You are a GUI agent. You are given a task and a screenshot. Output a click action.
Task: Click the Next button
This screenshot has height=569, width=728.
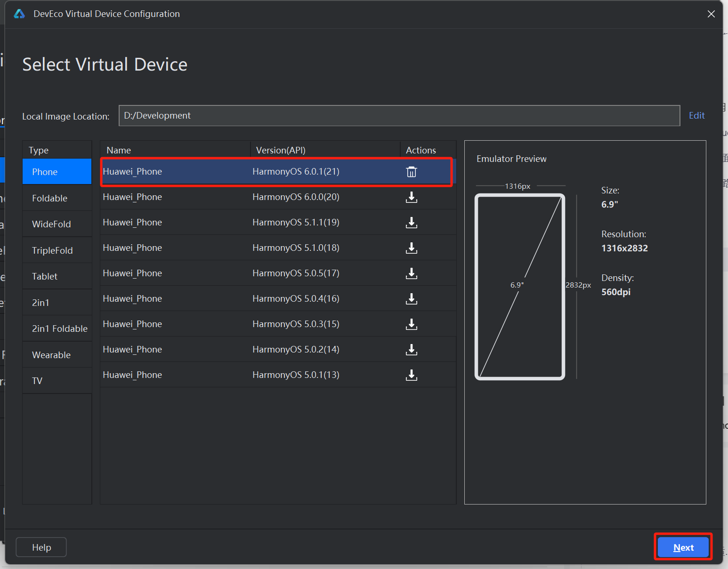click(683, 547)
